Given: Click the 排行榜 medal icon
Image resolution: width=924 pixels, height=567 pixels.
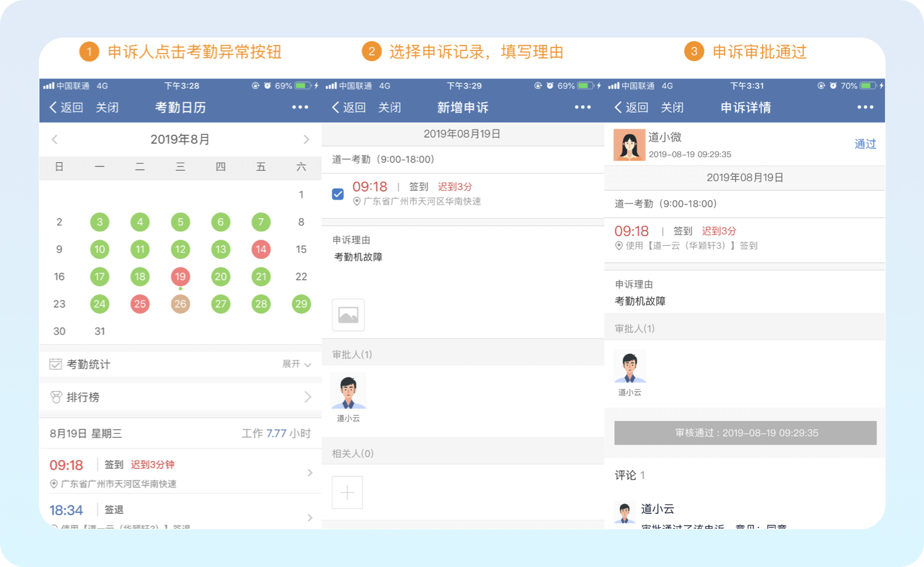Looking at the screenshot, I should click(56, 398).
